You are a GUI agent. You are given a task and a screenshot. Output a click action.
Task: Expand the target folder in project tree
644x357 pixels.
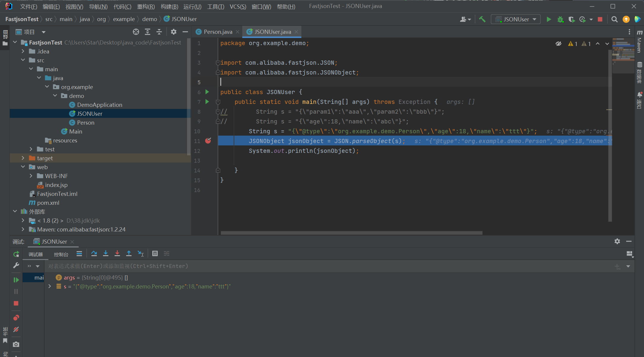coord(23,158)
